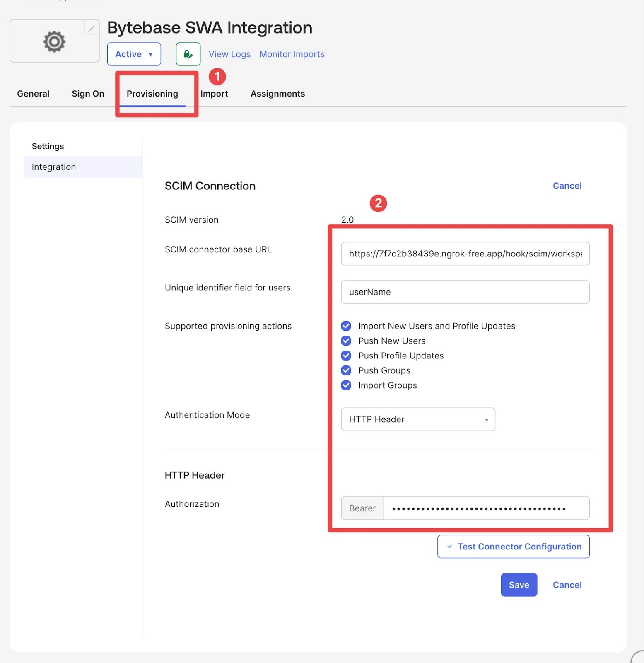
Task: Edit the app logo with pencil icon
Action: tap(91, 27)
